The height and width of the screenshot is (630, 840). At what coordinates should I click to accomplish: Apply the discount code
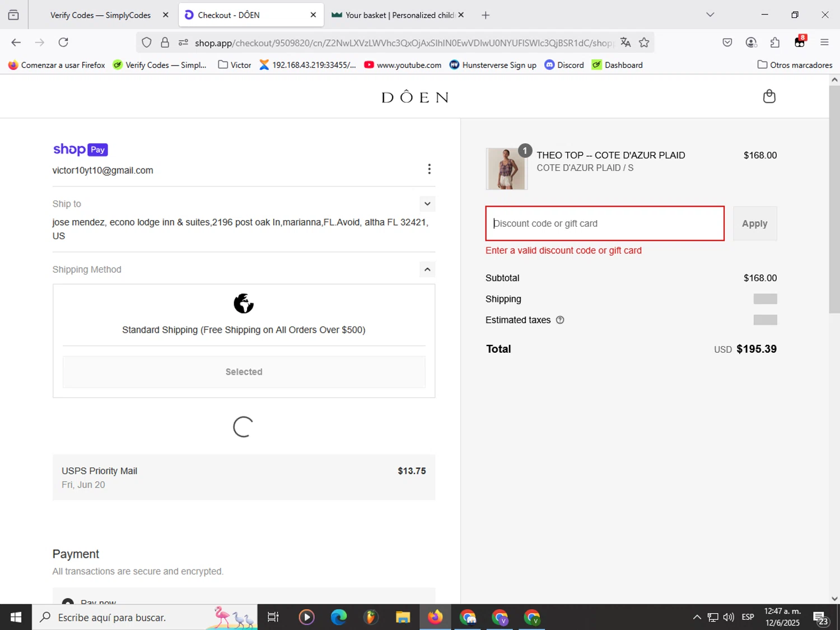click(x=755, y=223)
